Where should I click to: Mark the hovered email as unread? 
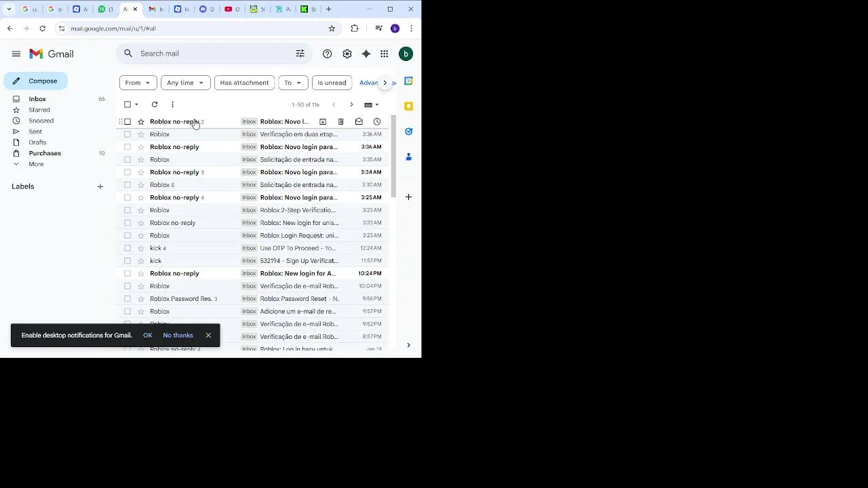(359, 121)
